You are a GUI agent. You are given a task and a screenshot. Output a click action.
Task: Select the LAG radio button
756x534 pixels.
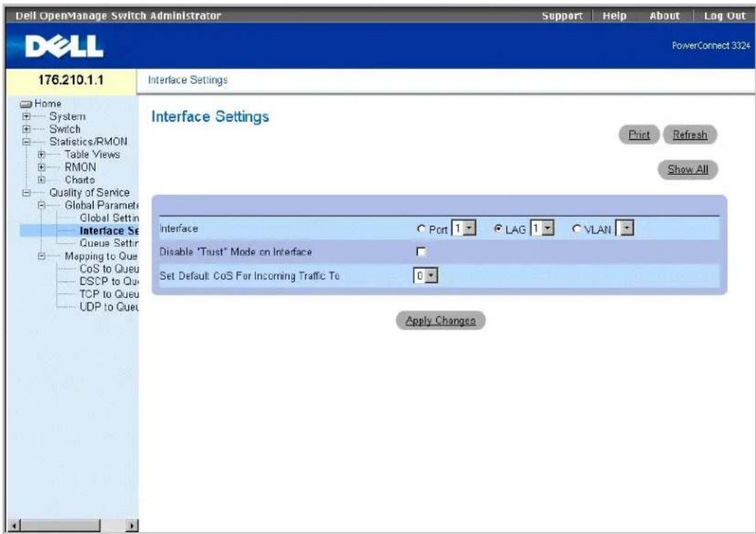[499, 229]
